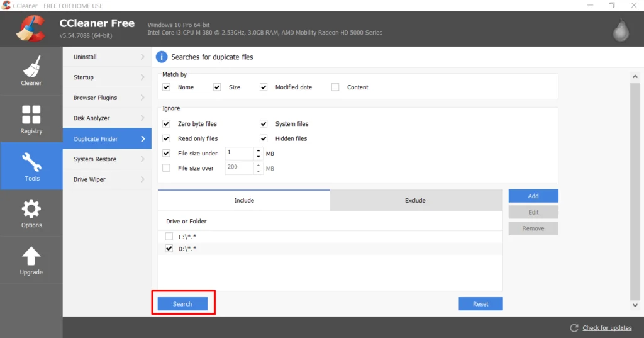Select Duplicate Finder tool
This screenshot has width=644, height=338.
point(107,138)
